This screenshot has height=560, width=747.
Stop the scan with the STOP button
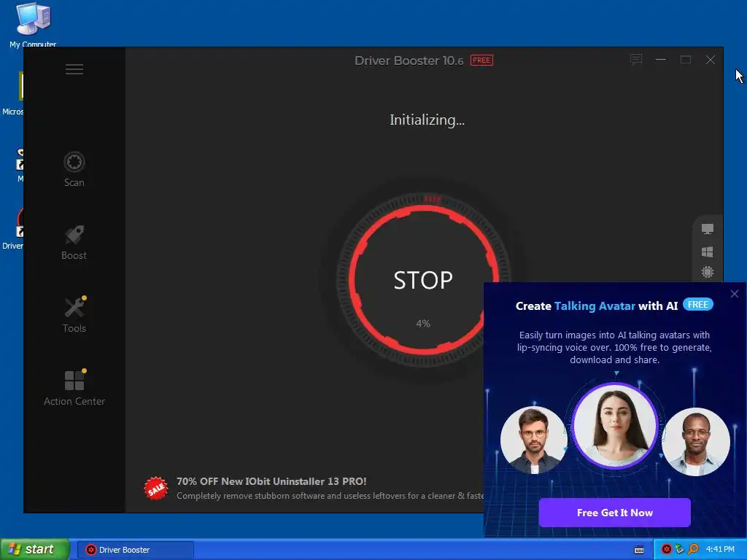(423, 280)
